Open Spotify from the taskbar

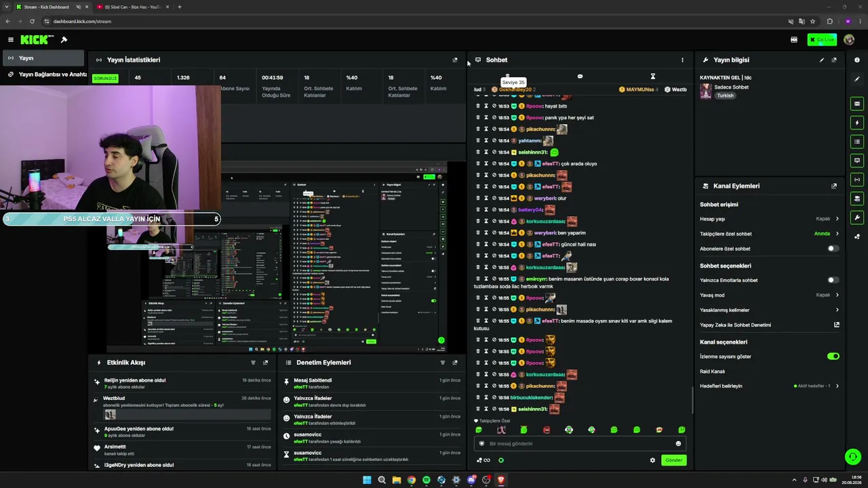point(427,480)
